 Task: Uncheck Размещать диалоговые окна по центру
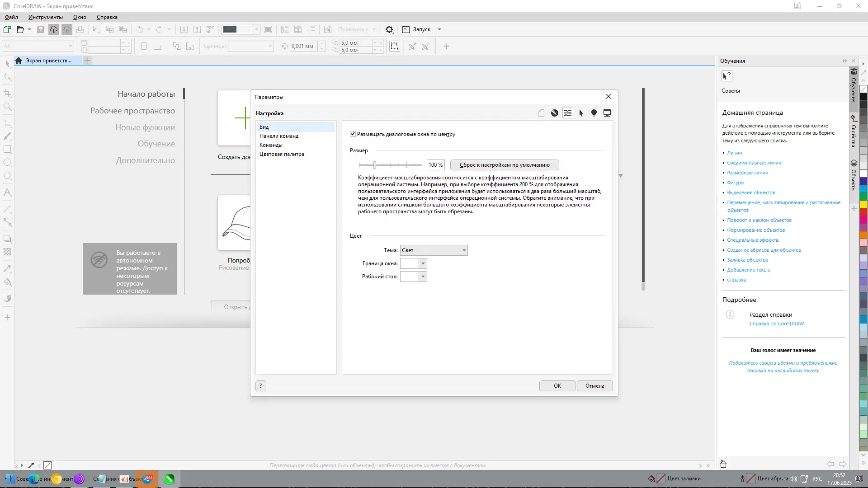353,134
